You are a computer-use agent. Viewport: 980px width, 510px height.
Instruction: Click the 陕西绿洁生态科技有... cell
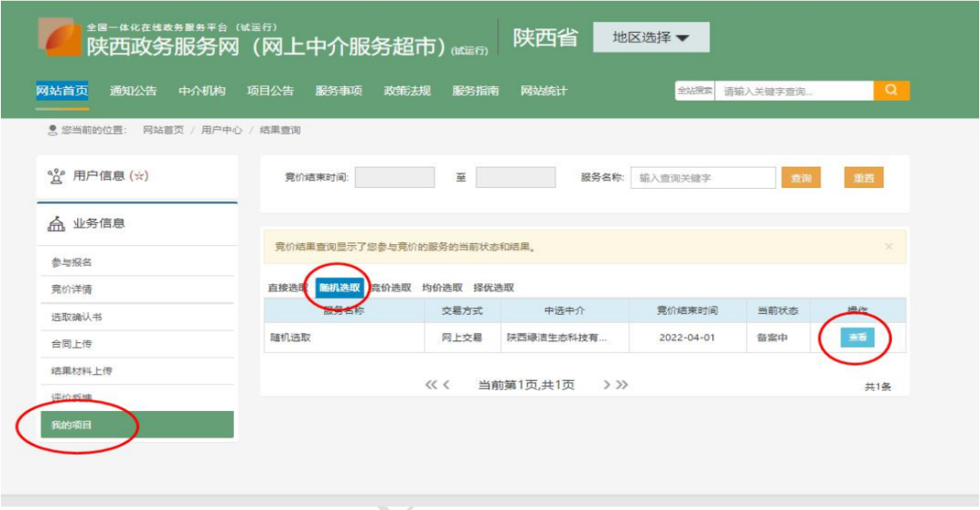(564, 338)
